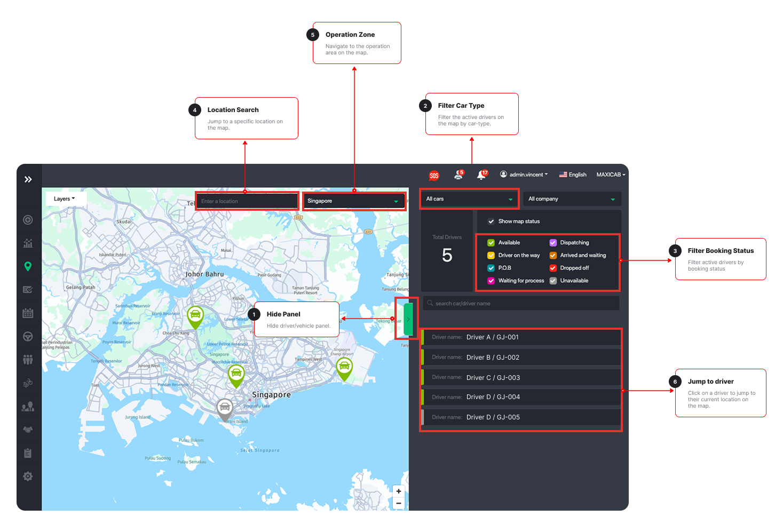Click the green car marker near MacRitchie Reservoir

(236, 376)
